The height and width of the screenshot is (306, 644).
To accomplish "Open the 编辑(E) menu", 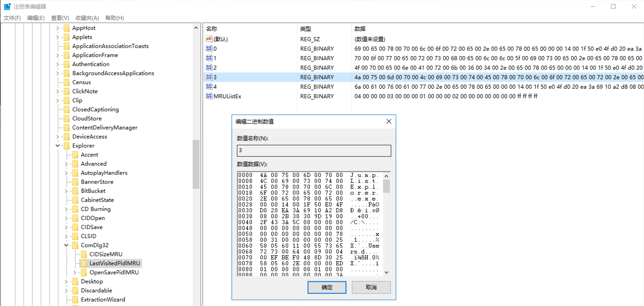I will [x=36, y=18].
